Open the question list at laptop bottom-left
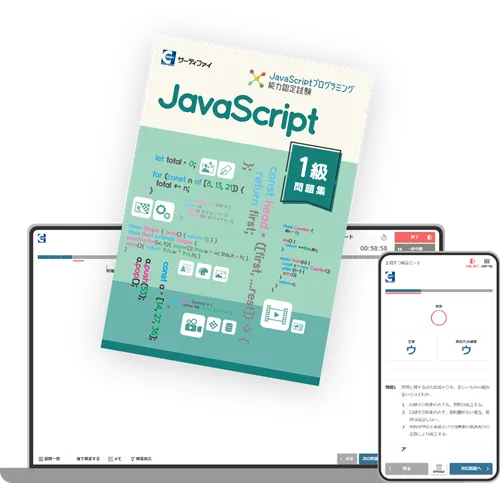Viewport: 500px width, 483px height. click(50, 459)
